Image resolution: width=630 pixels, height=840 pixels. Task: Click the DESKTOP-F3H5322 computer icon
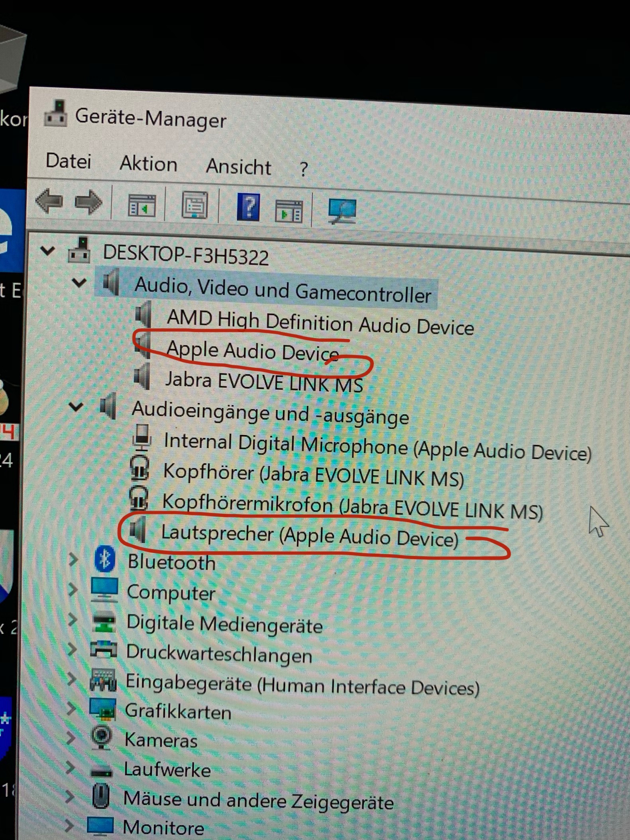tap(79, 250)
